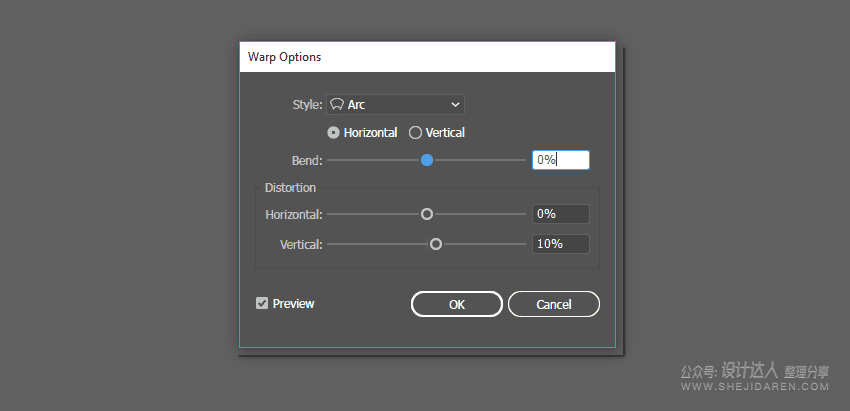Click the Distortion Horizontal slider handle
Viewport: 850px width, 411px height.
coord(427,214)
